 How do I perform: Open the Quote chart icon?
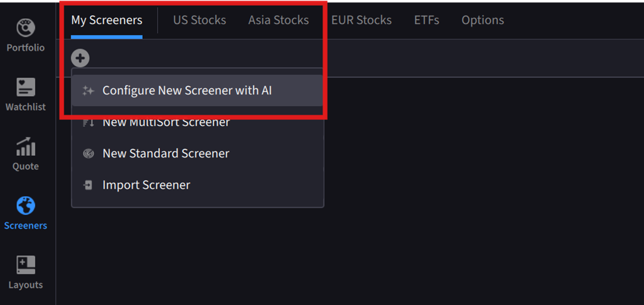click(25, 146)
